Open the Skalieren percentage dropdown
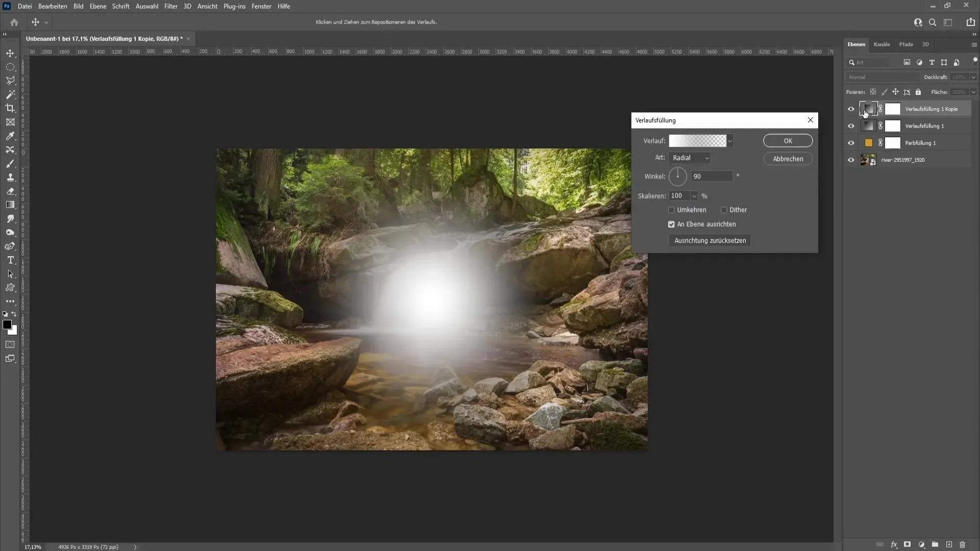 [x=694, y=196]
